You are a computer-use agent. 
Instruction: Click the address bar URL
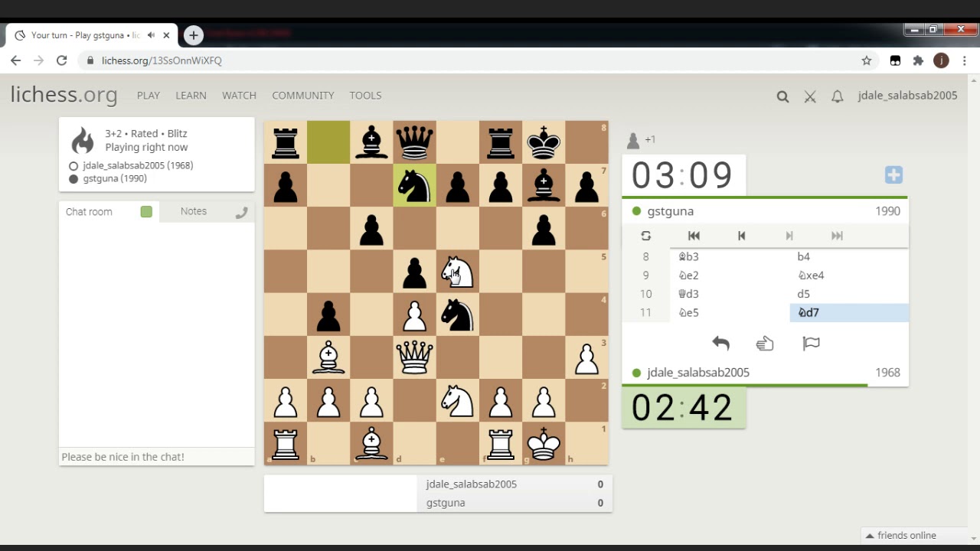pyautogui.click(x=162, y=60)
